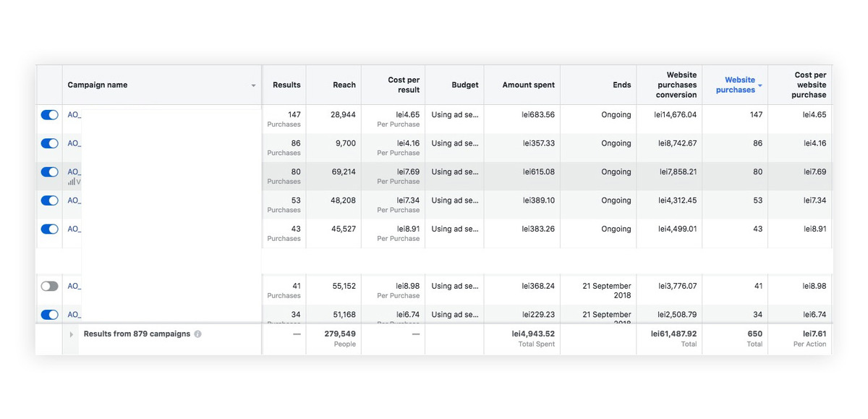The height and width of the screenshot is (419, 868).
Task: Sort by the Reach column header
Action: [344, 85]
